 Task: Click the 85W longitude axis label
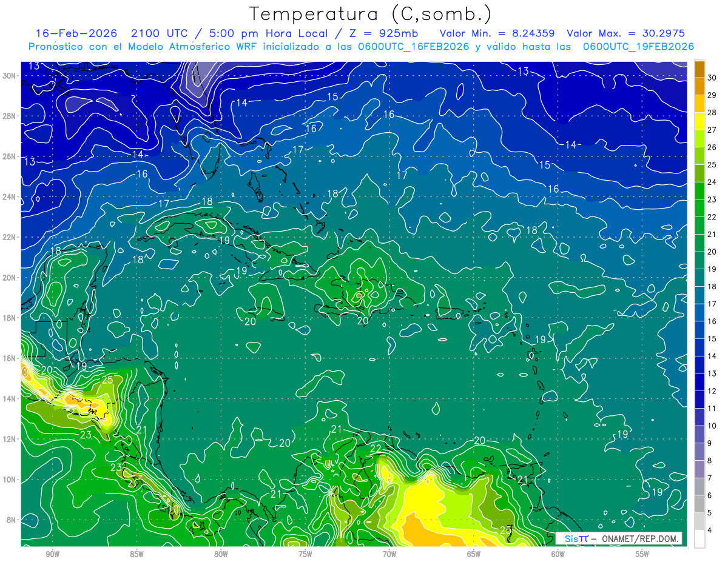tap(136, 554)
